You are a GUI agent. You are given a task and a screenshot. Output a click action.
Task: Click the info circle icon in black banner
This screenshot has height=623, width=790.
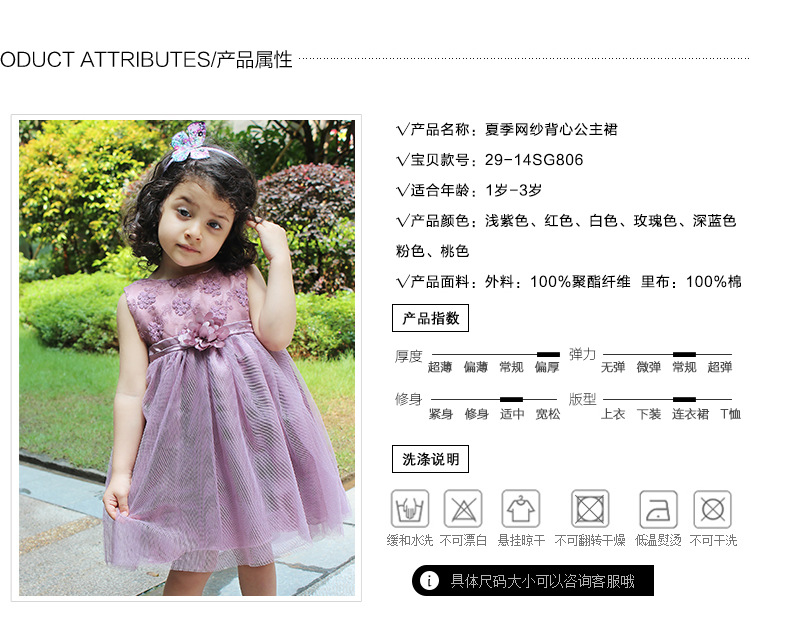(429, 581)
